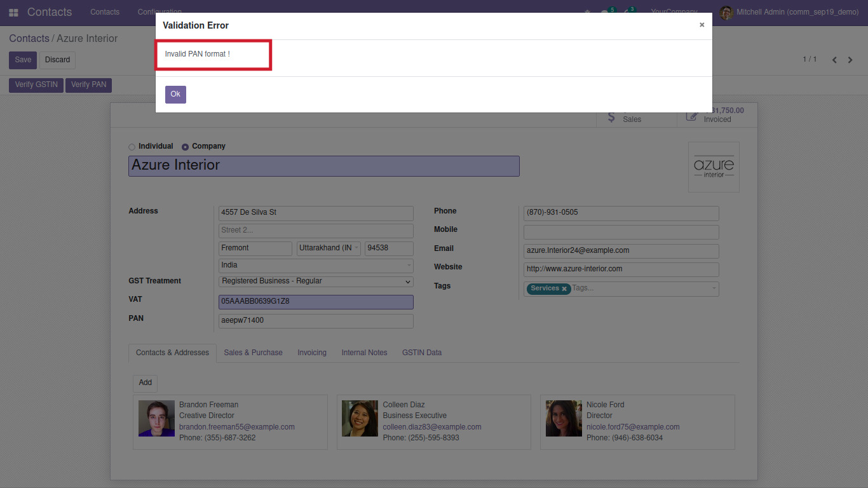Select the Company radio option
868x488 pixels.
coord(186,147)
